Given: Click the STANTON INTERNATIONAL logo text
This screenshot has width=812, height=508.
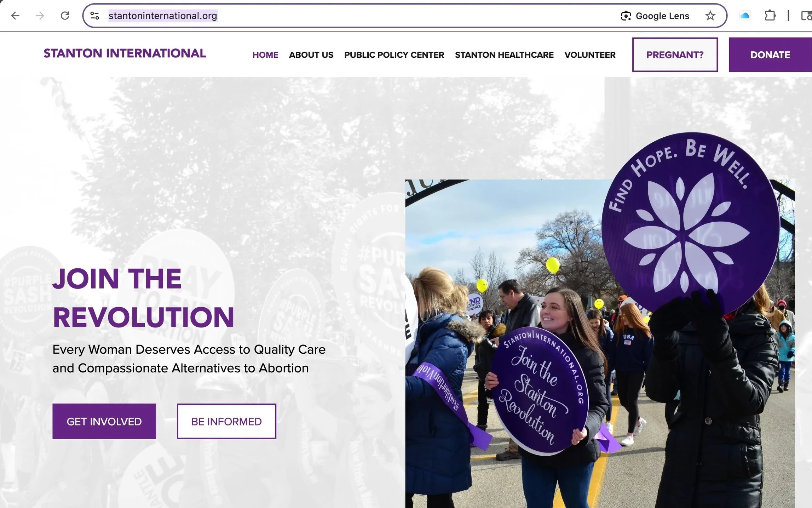Looking at the screenshot, I should pos(125,53).
